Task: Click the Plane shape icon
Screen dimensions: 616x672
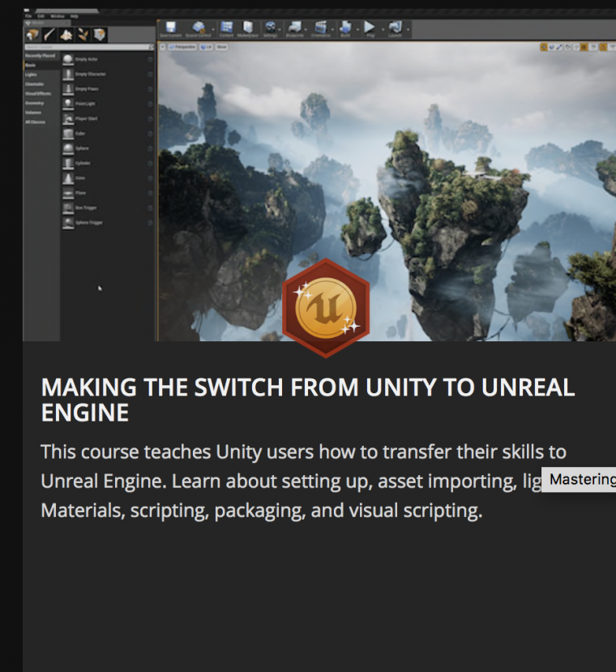Action: coord(68,193)
